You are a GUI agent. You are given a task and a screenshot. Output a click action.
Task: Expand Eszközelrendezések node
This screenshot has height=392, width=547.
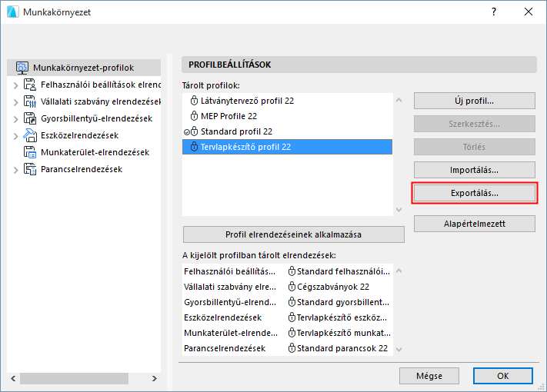click(15, 136)
